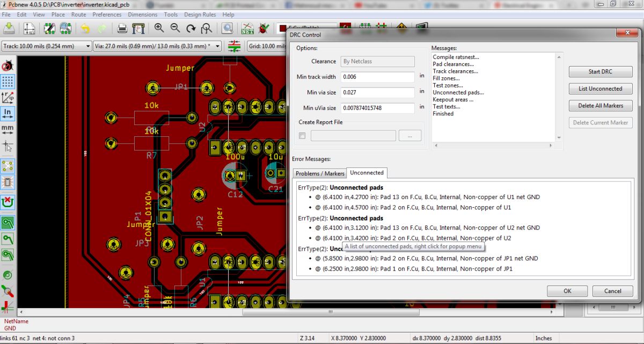Toggle high contrast display mode icon
This screenshot has width=644, height=344.
(x=8, y=308)
